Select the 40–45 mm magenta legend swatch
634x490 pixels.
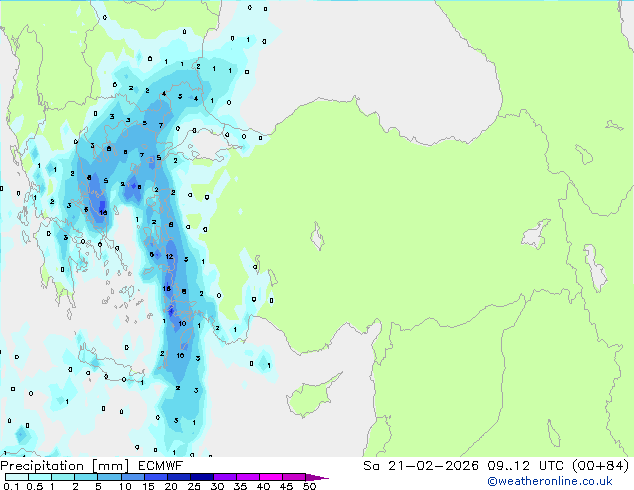271,477
